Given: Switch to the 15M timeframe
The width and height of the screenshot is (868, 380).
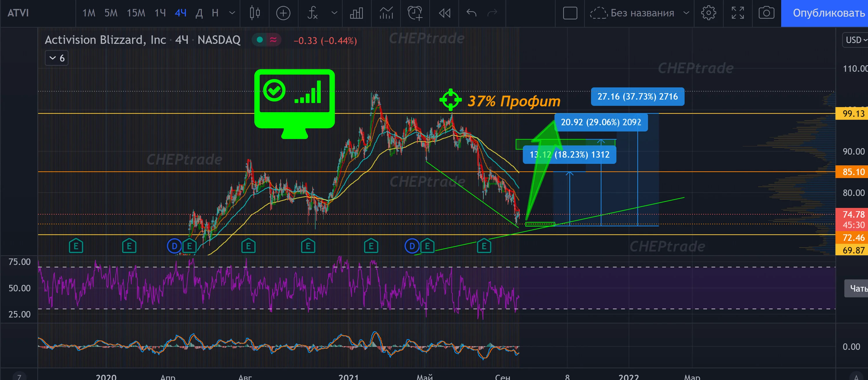Looking at the screenshot, I should (136, 13).
